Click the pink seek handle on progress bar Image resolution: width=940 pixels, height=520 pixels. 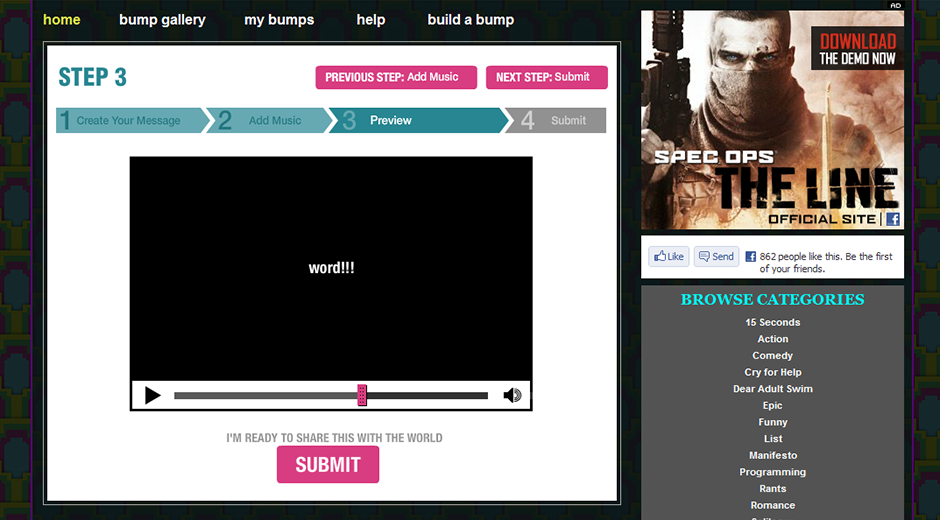coord(362,395)
